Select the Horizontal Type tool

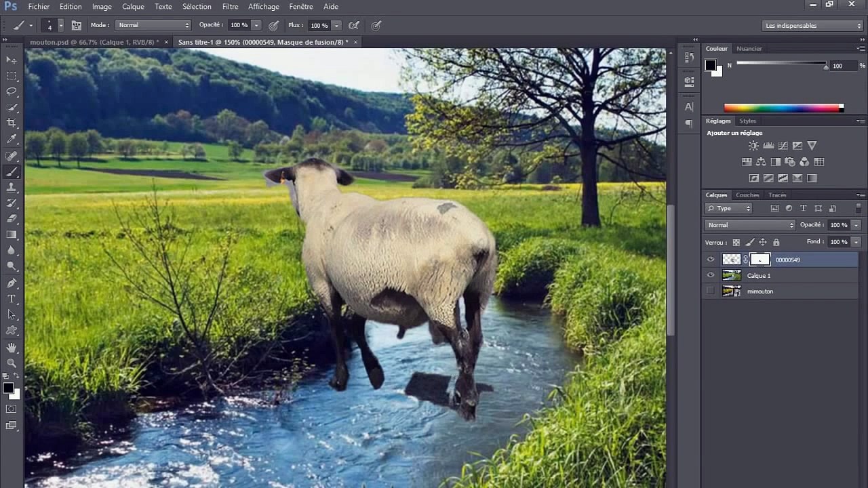click(x=12, y=299)
